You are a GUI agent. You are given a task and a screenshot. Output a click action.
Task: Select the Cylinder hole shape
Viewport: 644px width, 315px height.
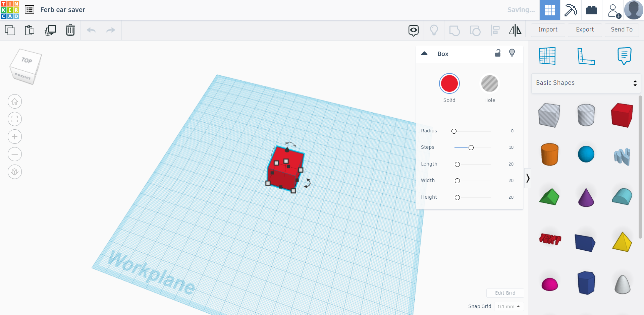click(586, 115)
